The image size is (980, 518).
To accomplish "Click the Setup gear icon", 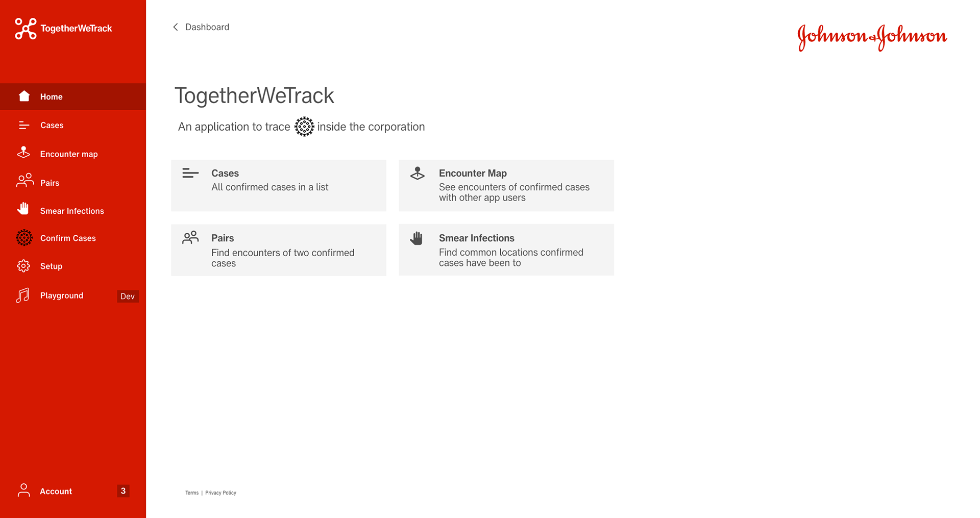I will (x=23, y=266).
